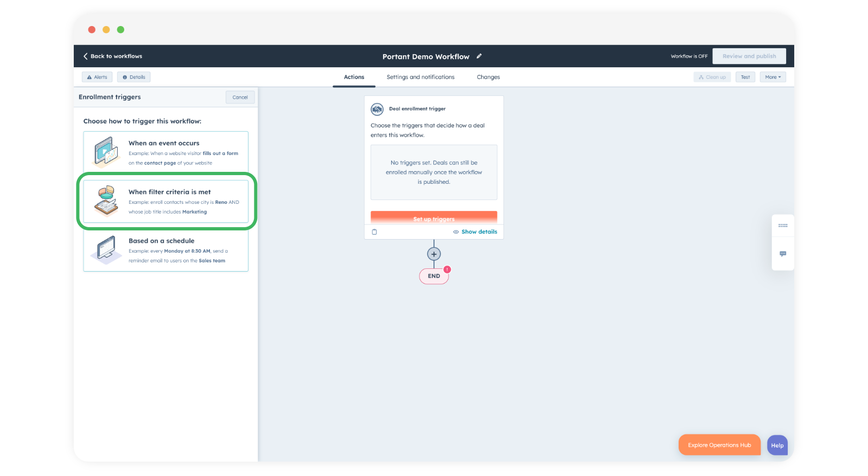Open the Alerts panel button

coord(97,77)
